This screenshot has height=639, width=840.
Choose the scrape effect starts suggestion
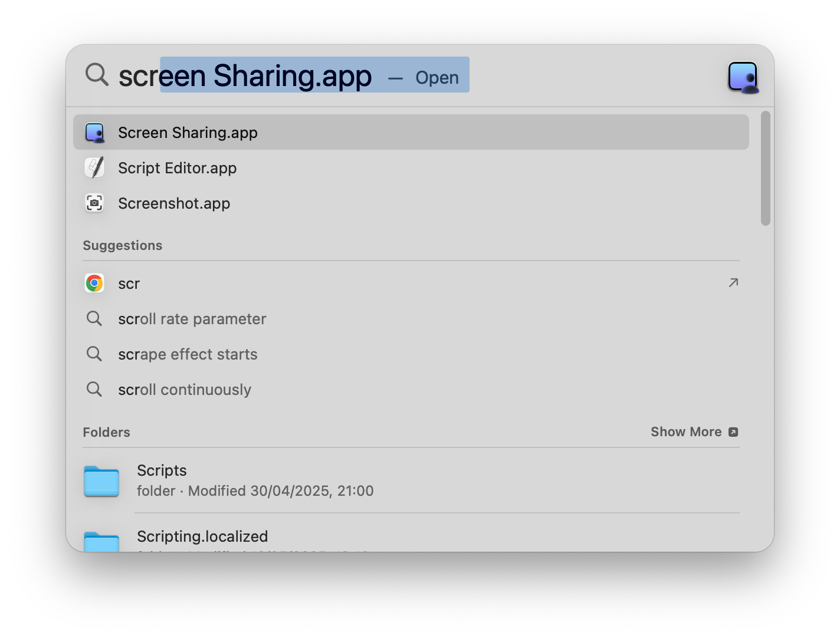tap(411, 354)
